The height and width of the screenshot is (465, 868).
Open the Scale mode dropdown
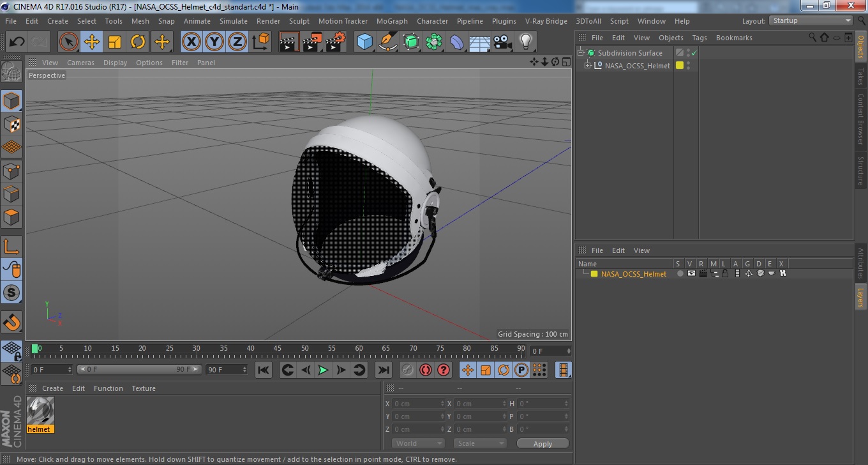click(x=480, y=443)
